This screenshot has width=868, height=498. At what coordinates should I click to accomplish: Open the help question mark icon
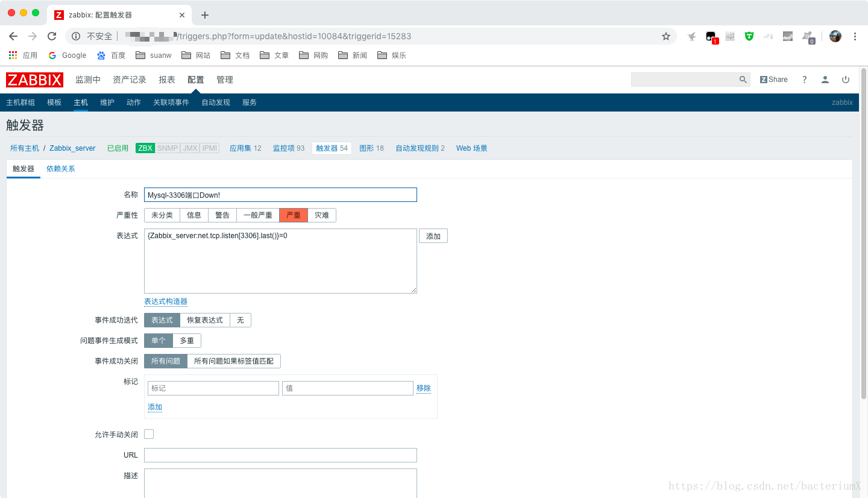(804, 80)
